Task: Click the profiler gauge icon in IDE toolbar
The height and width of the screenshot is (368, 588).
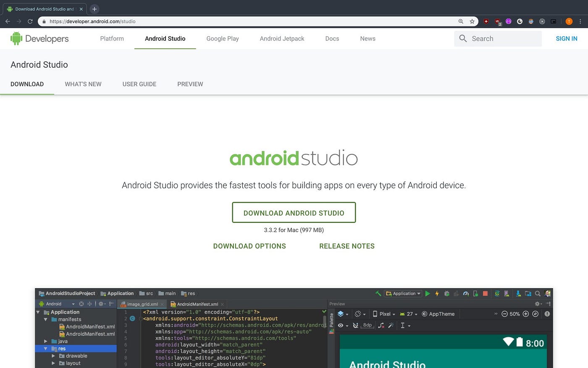Action: [466, 294]
